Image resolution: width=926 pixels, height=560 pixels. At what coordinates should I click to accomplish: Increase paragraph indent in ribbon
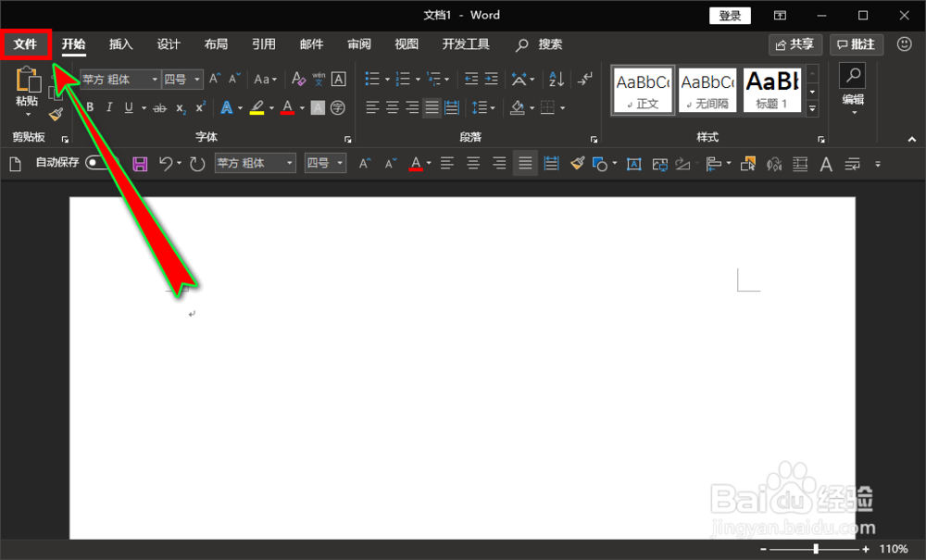click(492, 79)
